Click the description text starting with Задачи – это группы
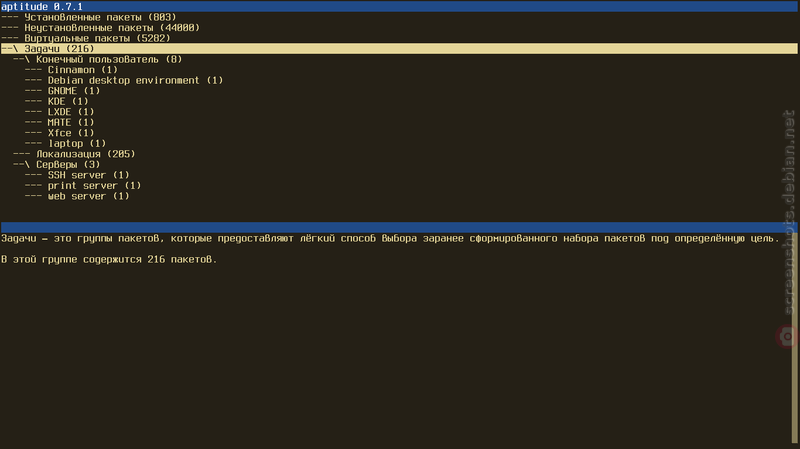 point(390,238)
